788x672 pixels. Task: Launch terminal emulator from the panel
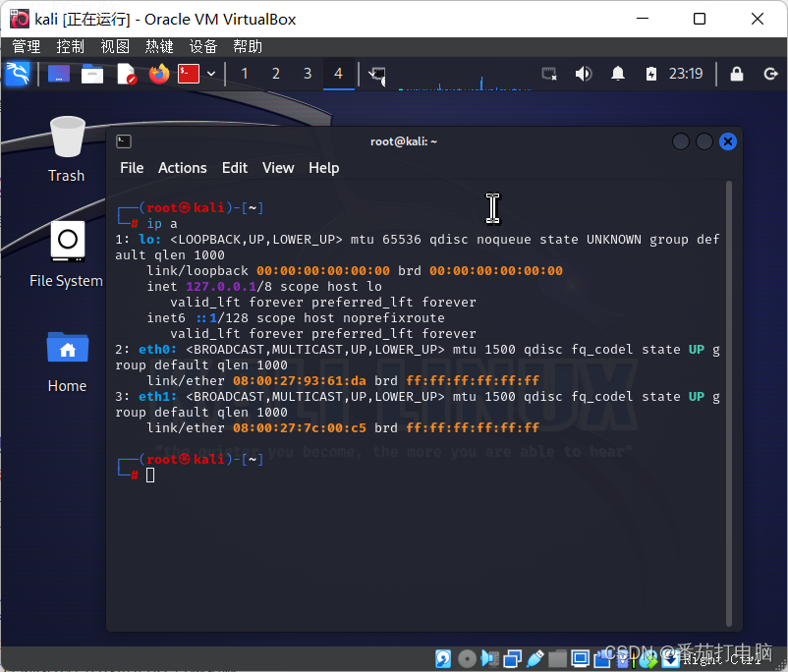point(189,74)
